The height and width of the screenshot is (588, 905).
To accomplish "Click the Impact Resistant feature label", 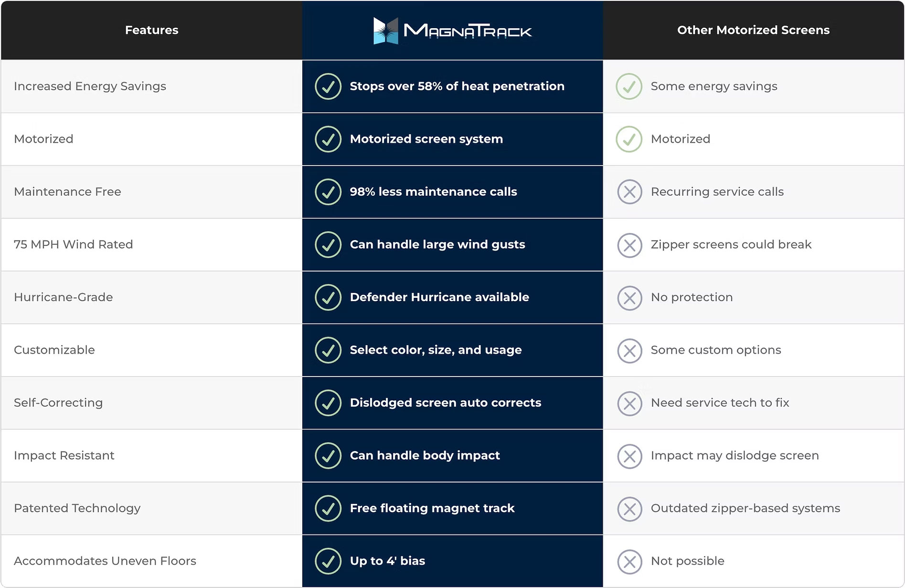I will pos(64,455).
